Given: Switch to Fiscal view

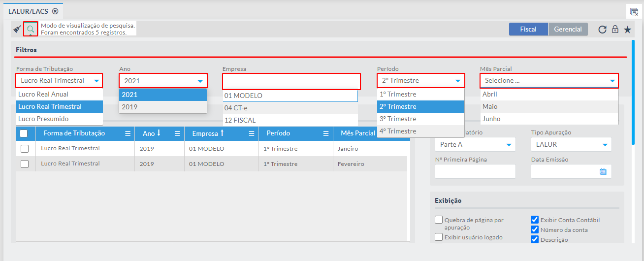Looking at the screenshot, I should 528,29.
